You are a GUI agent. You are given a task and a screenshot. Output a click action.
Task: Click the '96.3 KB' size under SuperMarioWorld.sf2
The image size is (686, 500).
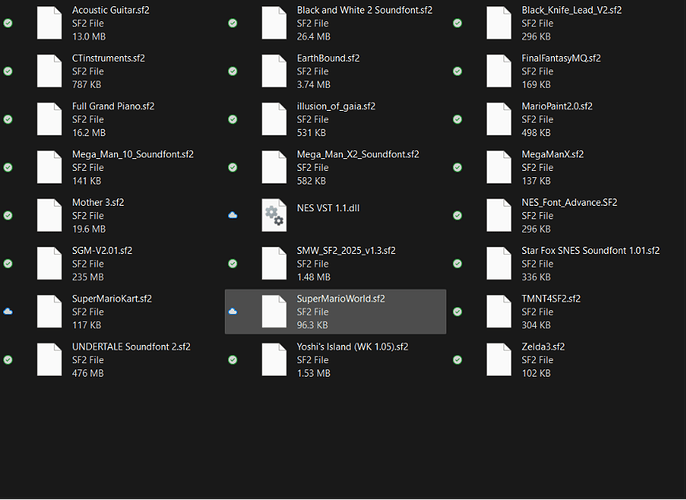click(312, 325)
